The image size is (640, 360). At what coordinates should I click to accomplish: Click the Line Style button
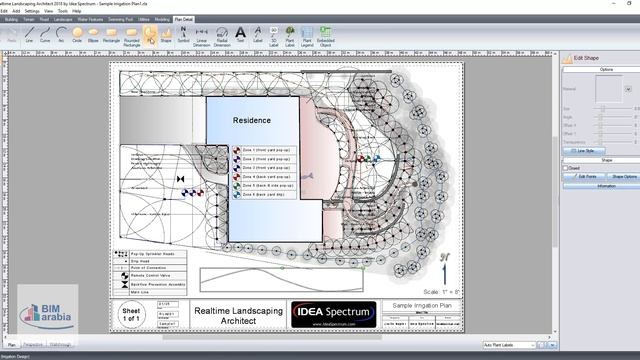pos(584,151)
